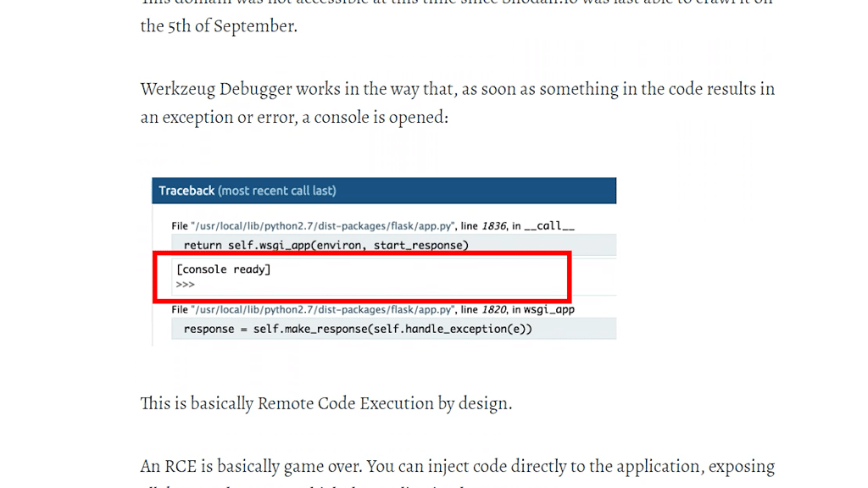This screenshot has width=868, height=488.
Task: Click the file path line 1836 in __call__
Action: (x=373, y=225)
